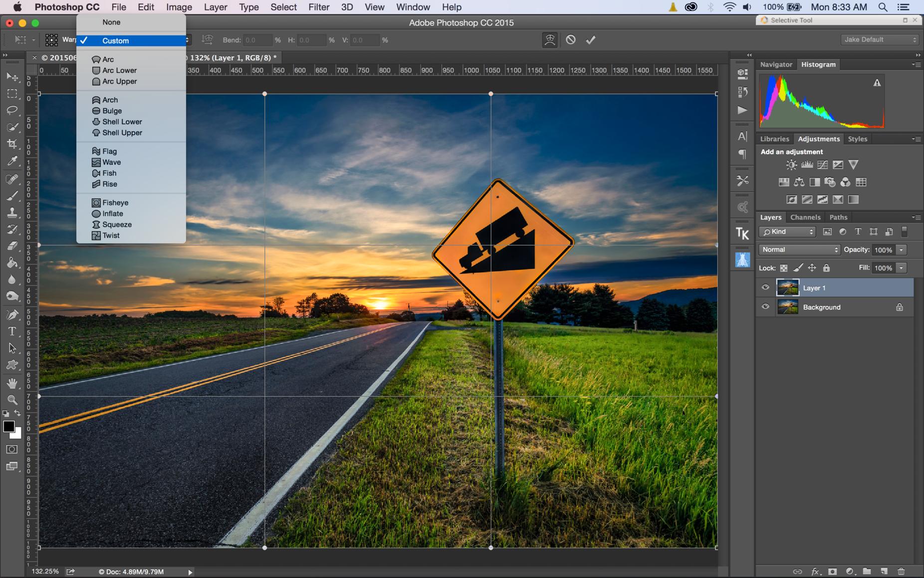Click the Eyedropper tool
924x578 pixels.
tap(12, 161)
